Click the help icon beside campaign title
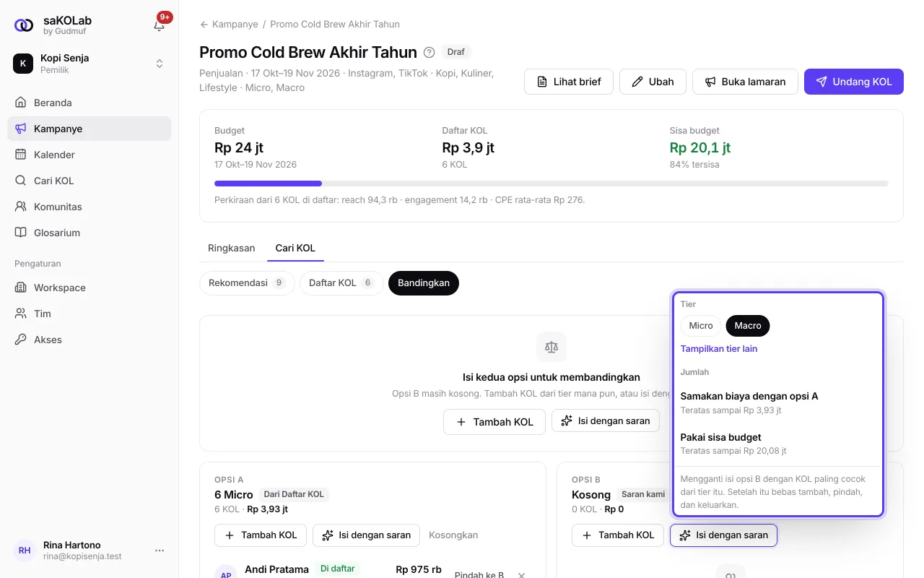 429,52
